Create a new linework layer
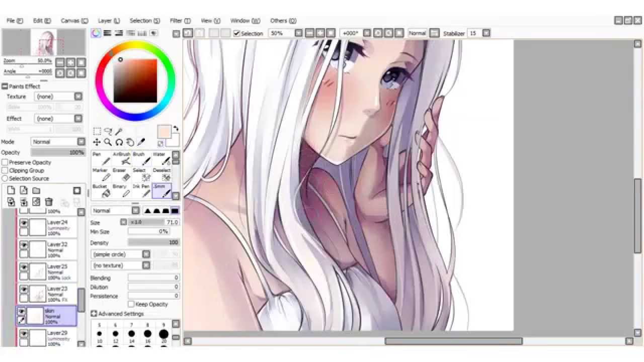 (x=24, y=191)
